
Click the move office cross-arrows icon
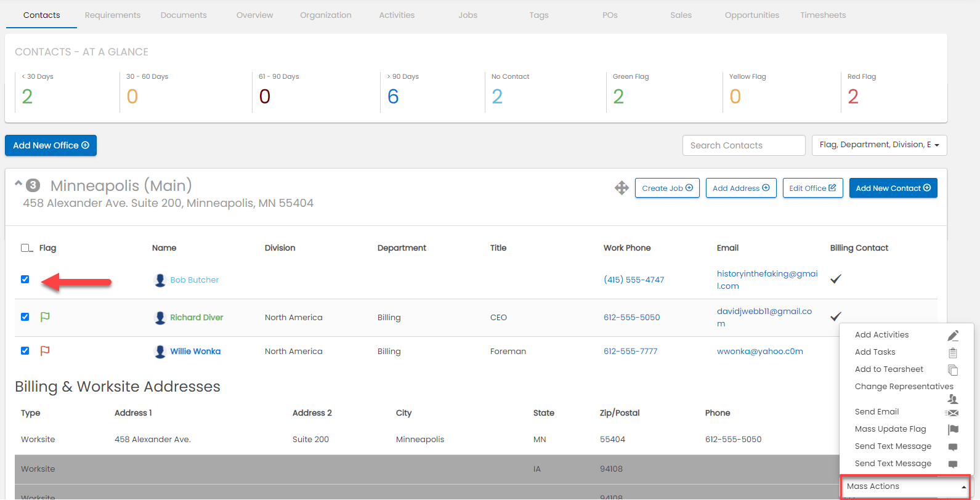tap(622, 188)
